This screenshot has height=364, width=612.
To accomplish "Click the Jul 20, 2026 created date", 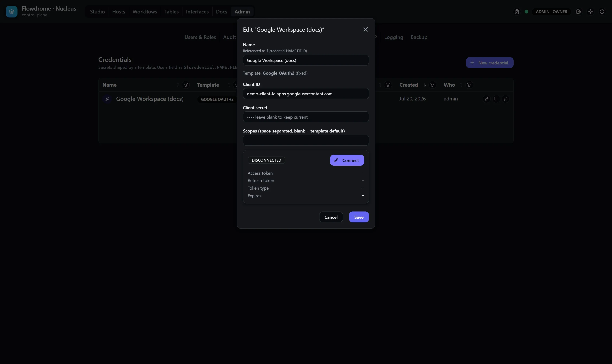I will (x=412, y=99).
